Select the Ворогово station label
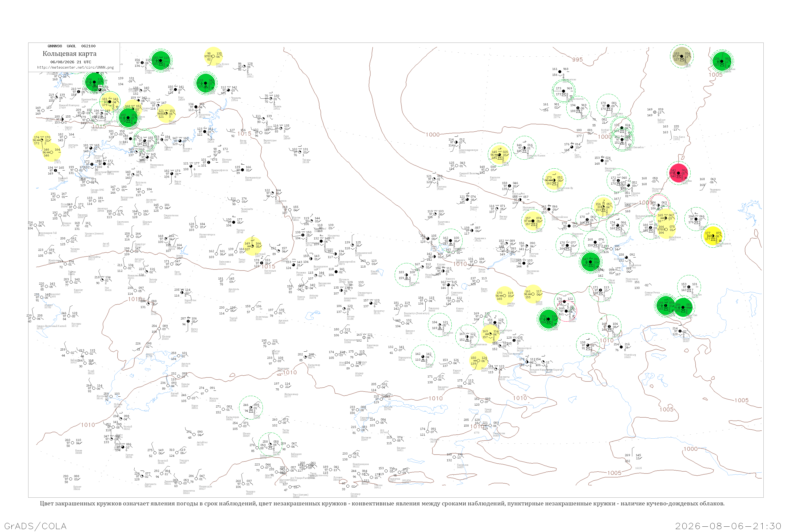Image resolution: width=798 pixels, height=532 pixels. 592,141
